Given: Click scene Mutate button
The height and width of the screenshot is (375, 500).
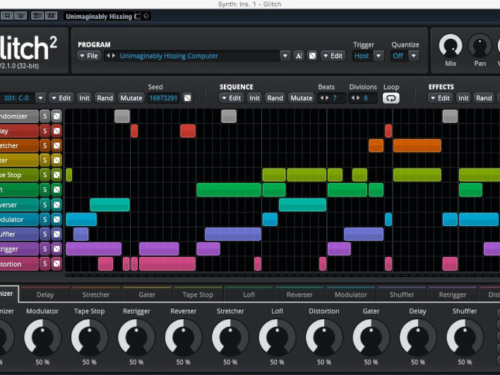Looking at the screenshot, I should [x=131, y=98].
